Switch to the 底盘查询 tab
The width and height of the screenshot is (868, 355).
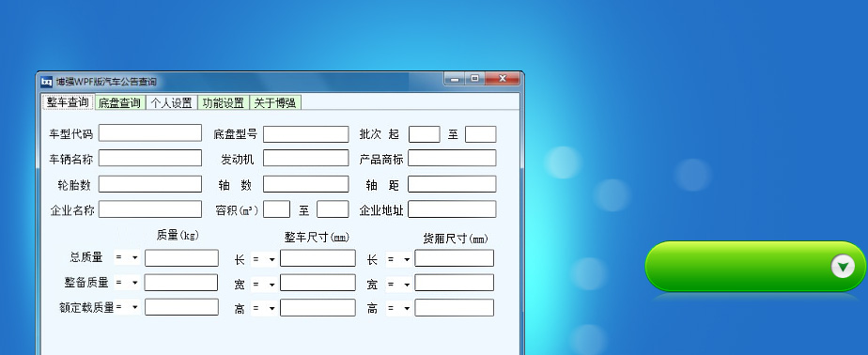(x=119, y=102)
